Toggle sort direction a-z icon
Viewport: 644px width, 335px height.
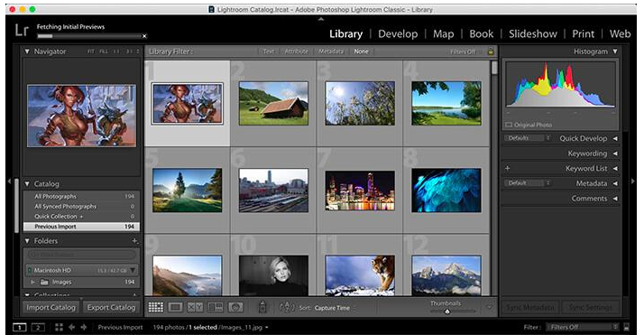point(287,307)
